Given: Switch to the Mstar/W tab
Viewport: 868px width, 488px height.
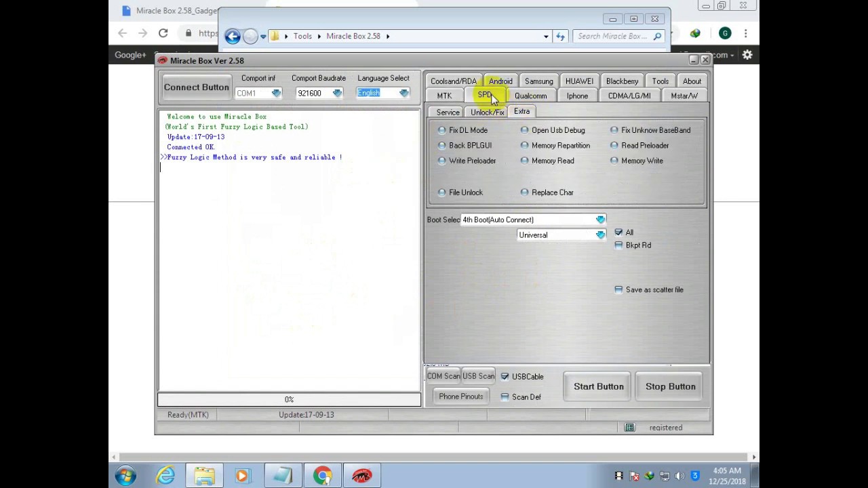Looking at the screenshot, I should pyautogui.click(x=684, y=96).
